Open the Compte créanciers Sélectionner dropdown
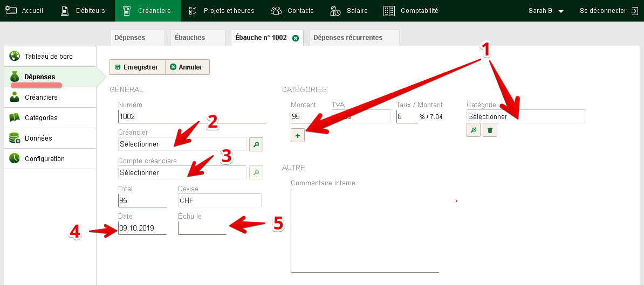The width and height of the screenshot is (644, 285). [182, 172]
